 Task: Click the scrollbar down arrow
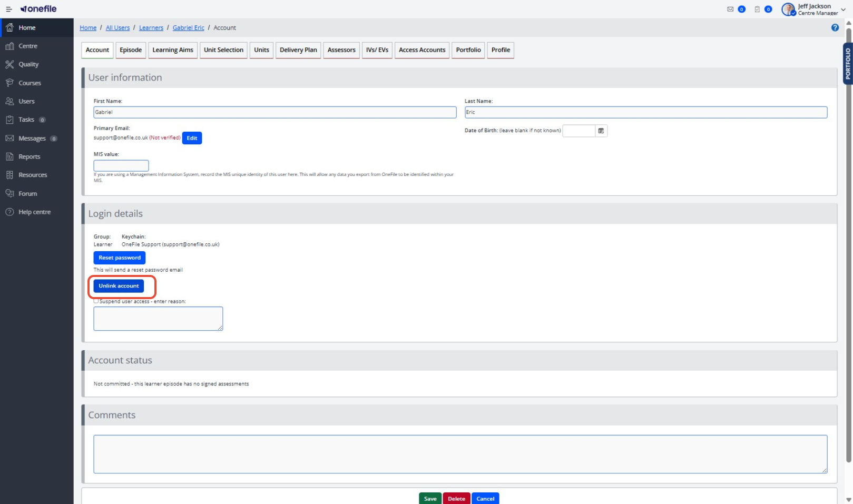click(x=849, y=500)
